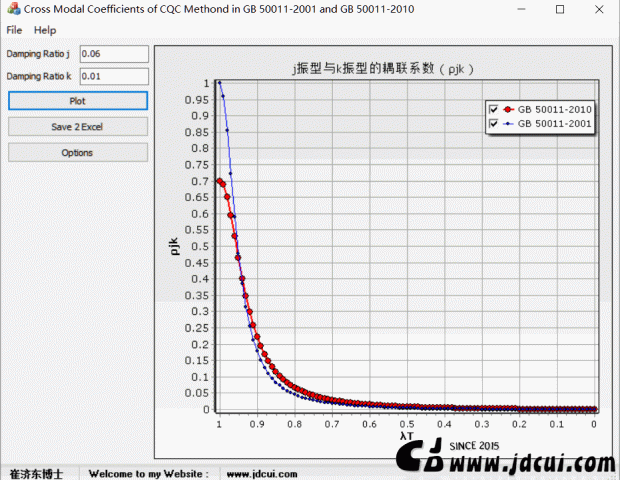Viewport: 620px width, 480px height.
Task: Maximize the application window
Action: 560,9
